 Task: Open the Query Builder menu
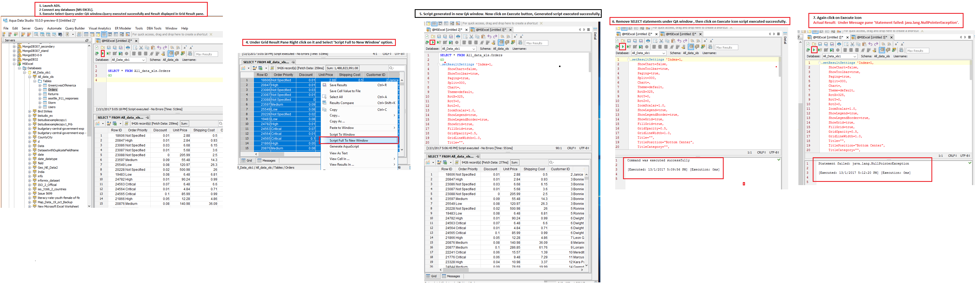(75, 28)
